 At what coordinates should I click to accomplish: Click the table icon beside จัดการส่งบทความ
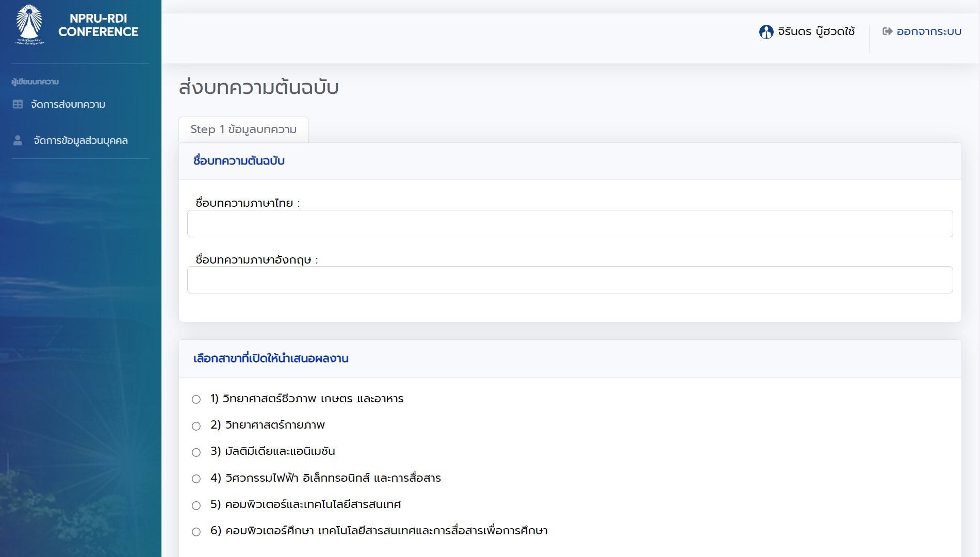(x=18, y=104)
